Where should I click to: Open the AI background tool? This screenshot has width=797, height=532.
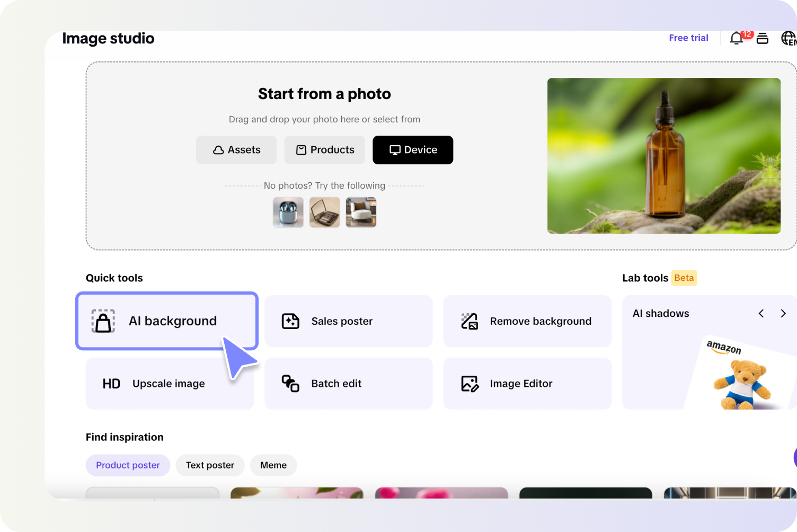click(x=166, y=321)
